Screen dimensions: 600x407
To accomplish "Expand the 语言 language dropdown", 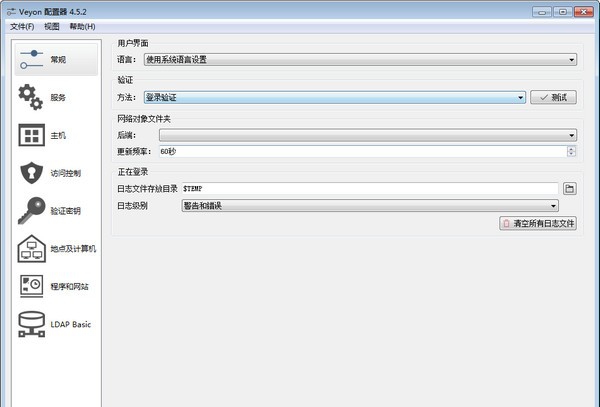I will point(360,60).
